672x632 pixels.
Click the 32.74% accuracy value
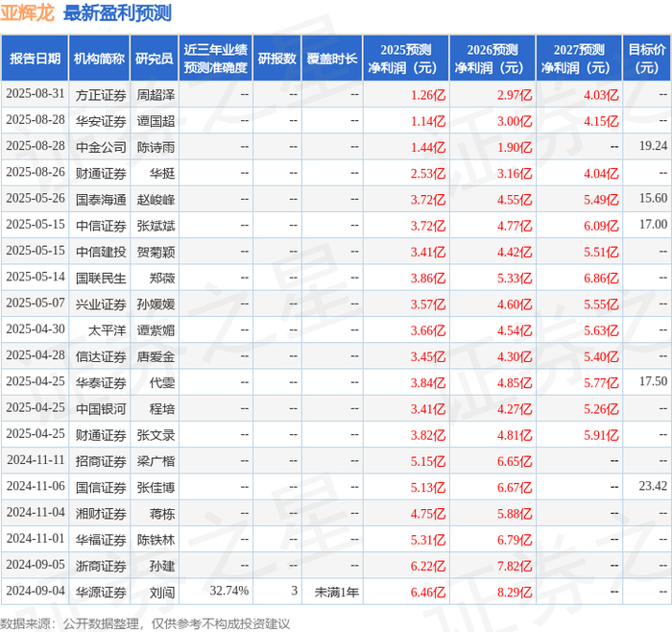point(229,592)
